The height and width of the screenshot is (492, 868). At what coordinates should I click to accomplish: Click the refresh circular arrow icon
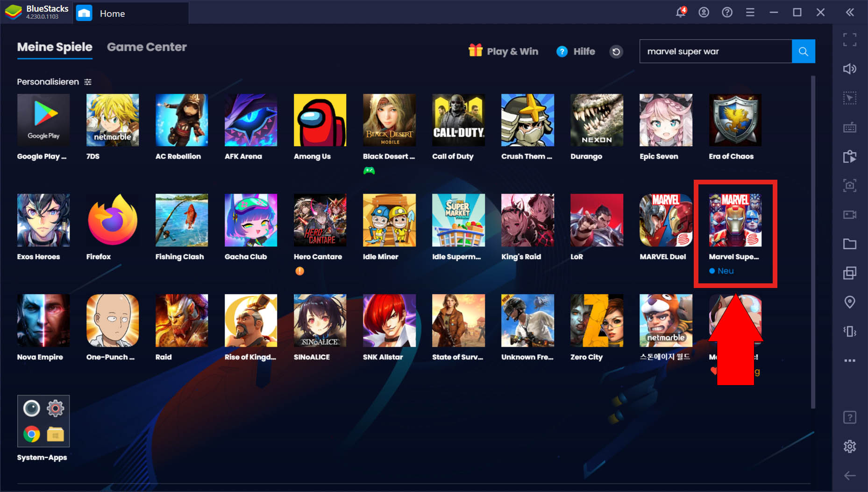click(616, 51)
